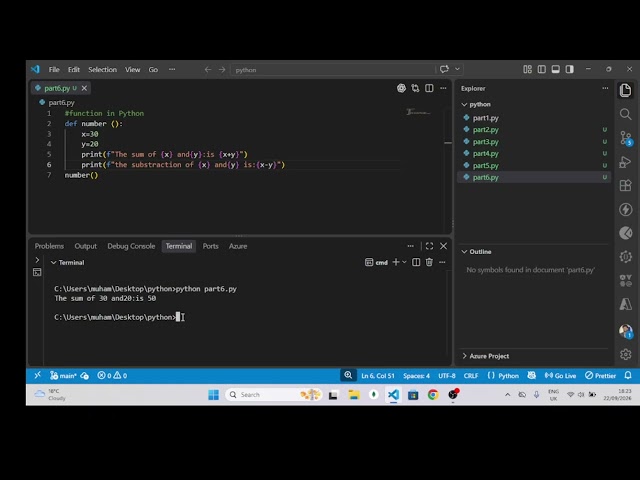Open panel views ellipsis menu
Screen dimensions: 640x480
[410, 246]
